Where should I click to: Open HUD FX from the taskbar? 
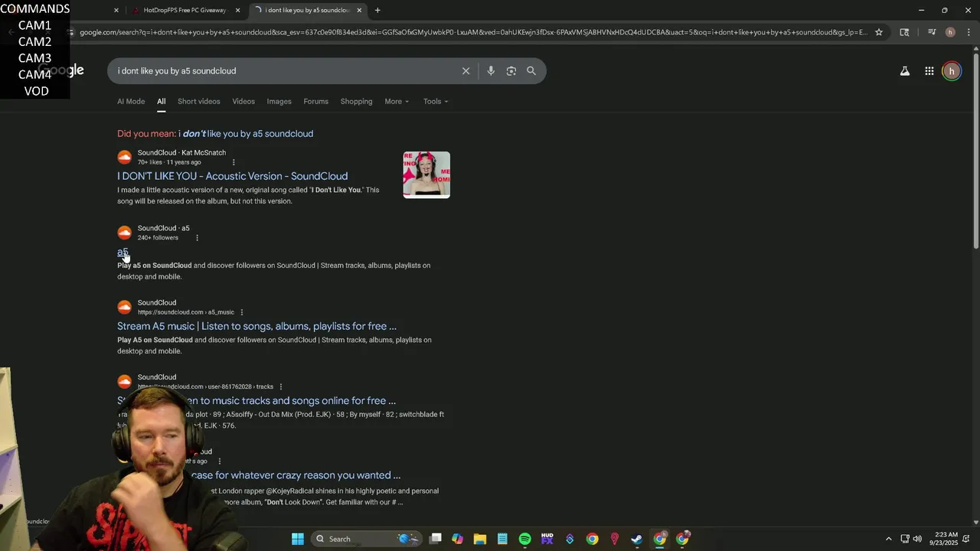547,539
